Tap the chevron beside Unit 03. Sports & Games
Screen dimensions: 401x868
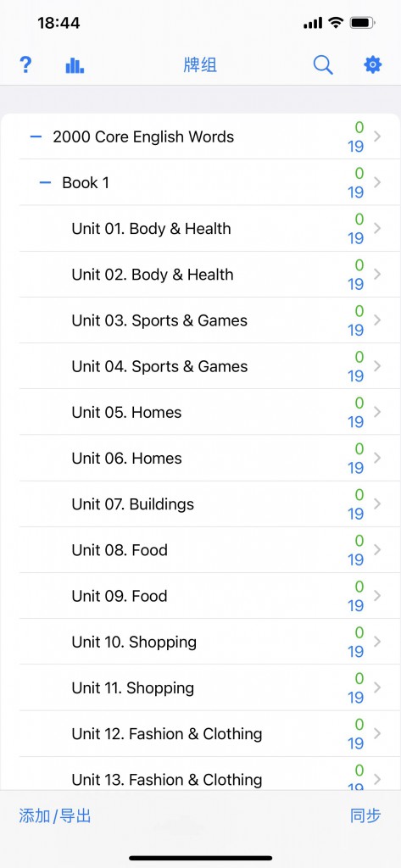click(378, 320)
